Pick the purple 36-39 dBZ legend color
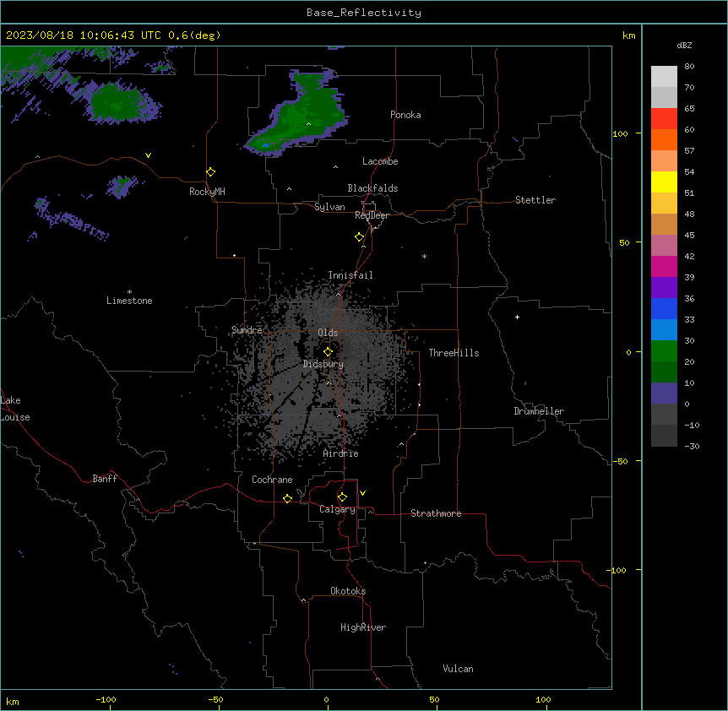The height and width of the screenshot is (711, 728). [x=664, y=288]
